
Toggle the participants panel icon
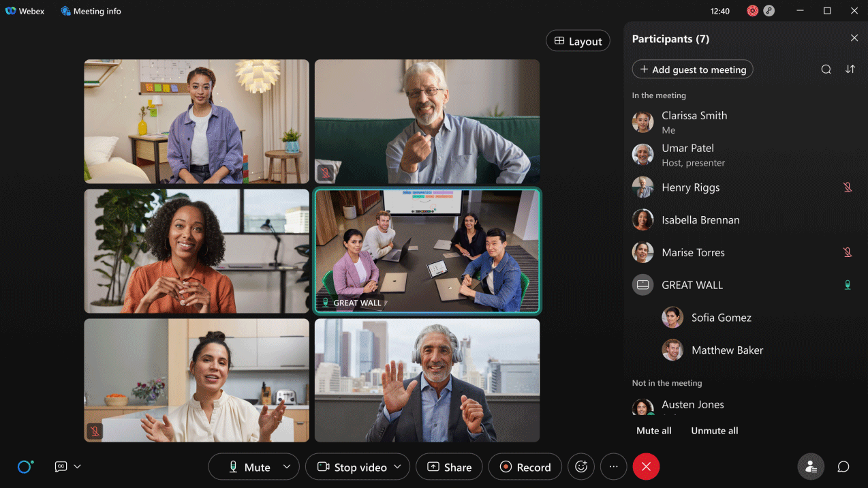click(811, 467)
